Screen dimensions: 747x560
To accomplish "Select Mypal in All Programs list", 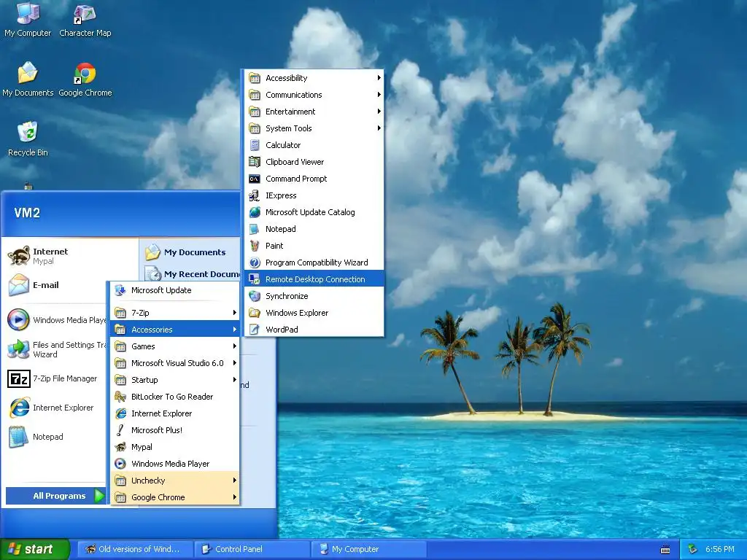I will pos(175,447).
